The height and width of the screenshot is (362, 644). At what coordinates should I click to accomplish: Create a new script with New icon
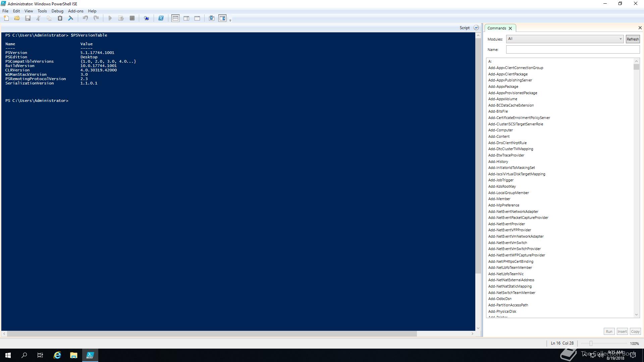[x=6, y=18]
